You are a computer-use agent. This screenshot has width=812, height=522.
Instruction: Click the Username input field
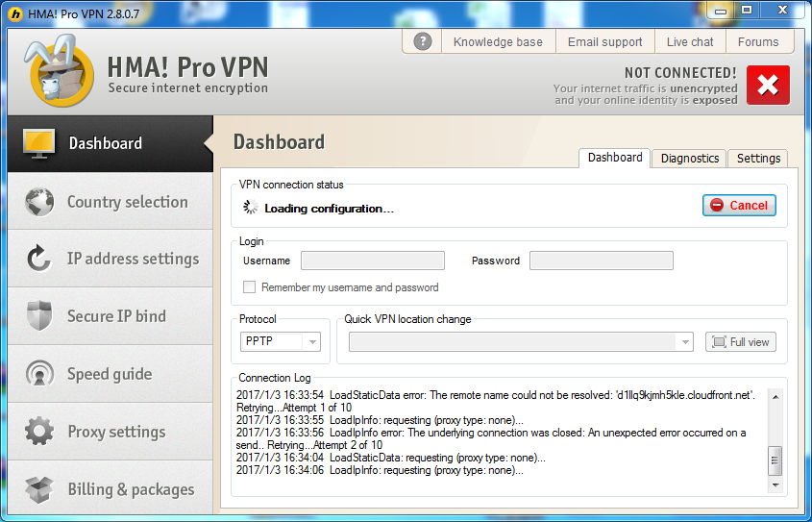click(x=373, y=261)
